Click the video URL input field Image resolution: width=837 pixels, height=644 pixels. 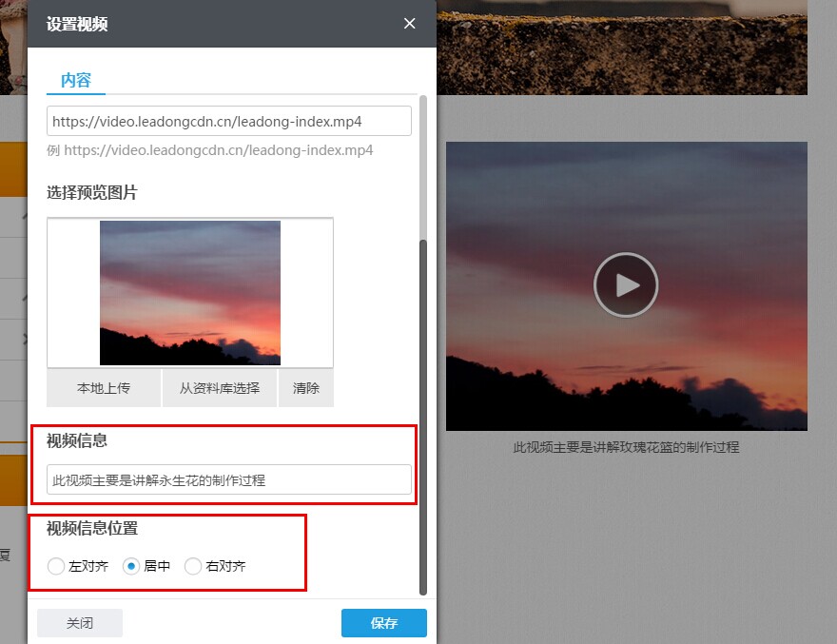point(226,121)
